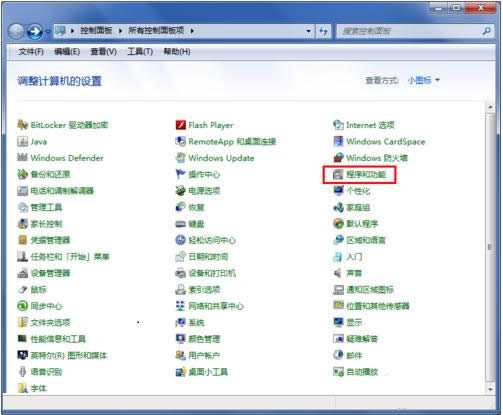
Task: Open the 鼠标 icon
Action: (x=22, y=289)
